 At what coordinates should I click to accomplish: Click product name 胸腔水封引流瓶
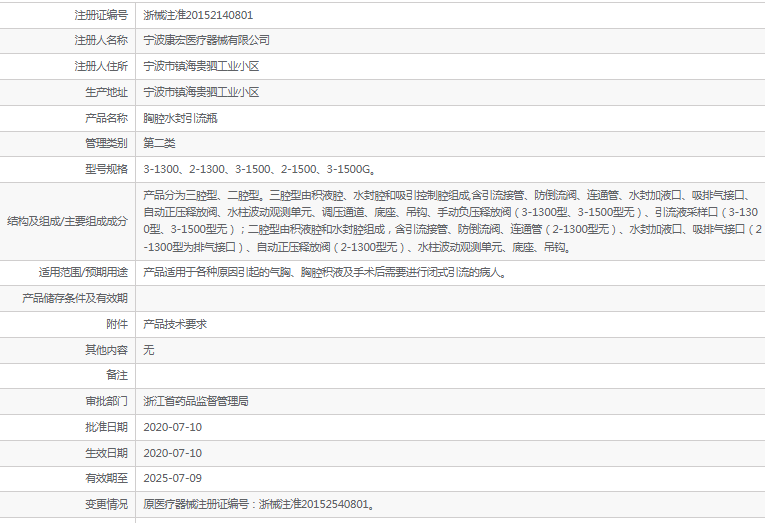coord(180,118)
